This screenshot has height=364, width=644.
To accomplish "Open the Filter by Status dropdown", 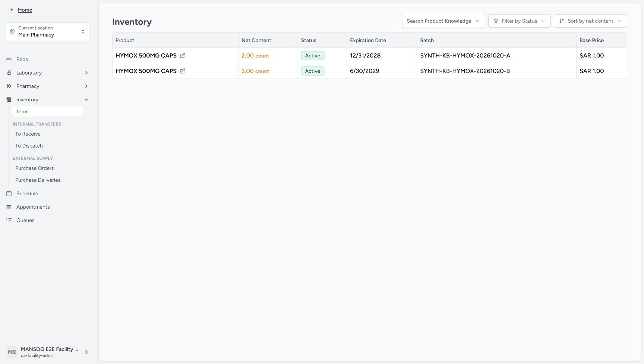I will [519, 21].
